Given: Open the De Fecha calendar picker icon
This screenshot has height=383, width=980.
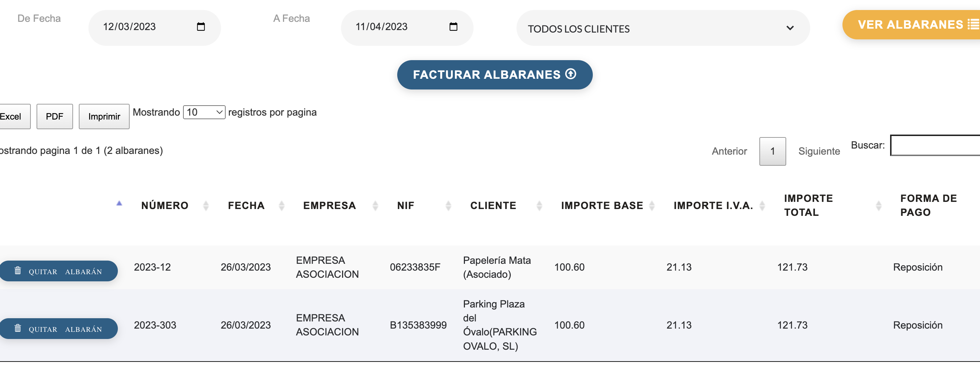Looking at the screenshot, I should point(201,26).
